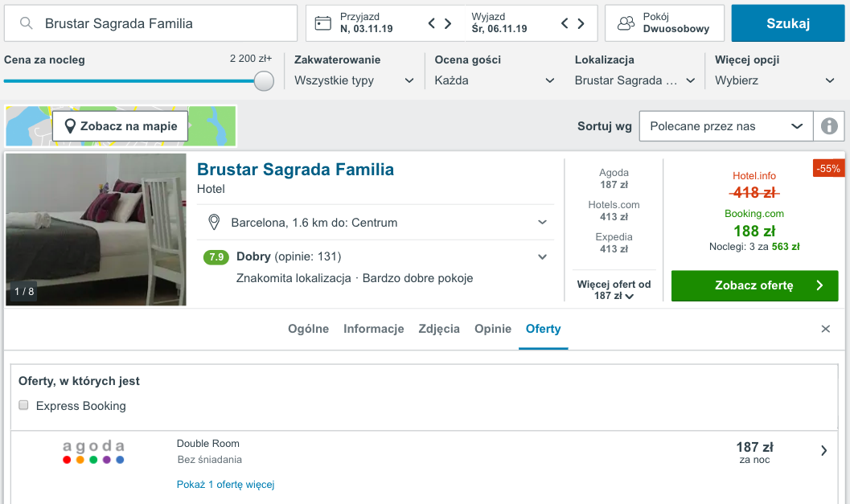850x504 pixels.
Task: Open the Zdjęcia tab
Action: click(x=439, y=329)
